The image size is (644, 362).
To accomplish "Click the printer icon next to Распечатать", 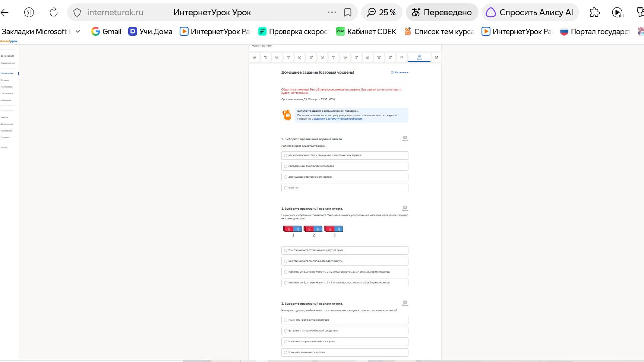I will (392, 72).
